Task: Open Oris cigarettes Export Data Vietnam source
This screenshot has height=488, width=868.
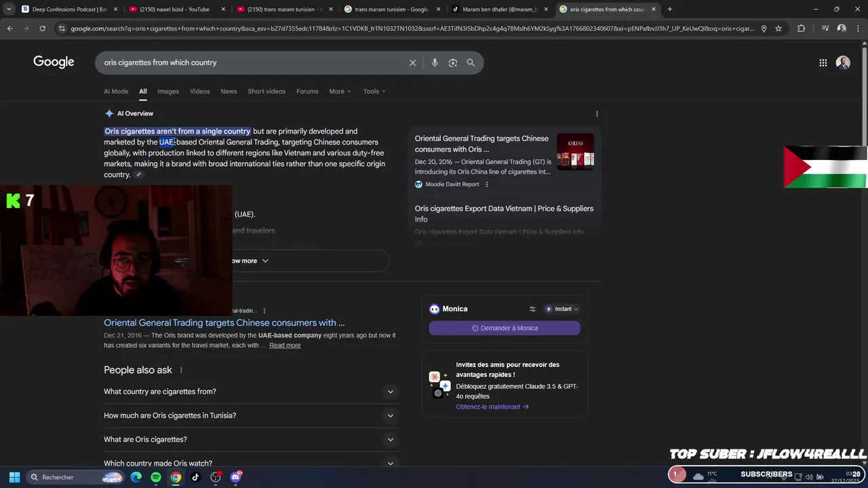Action: (504, 214)
